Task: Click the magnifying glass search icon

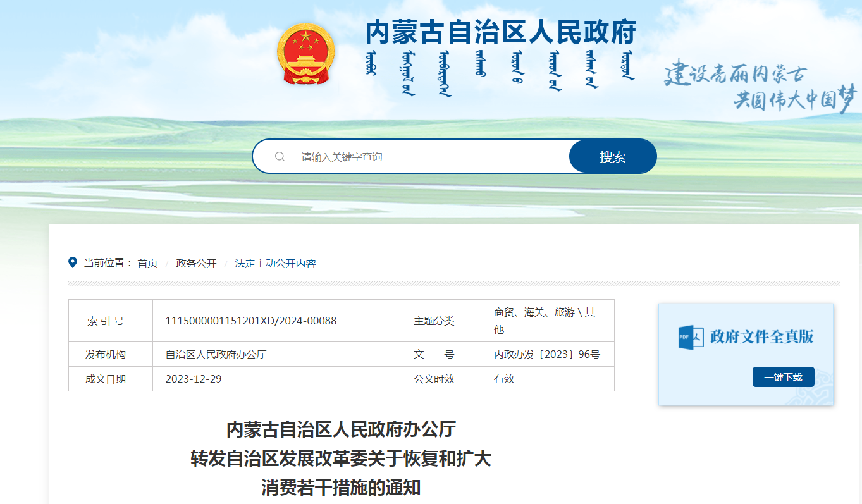Action: coord(280,157)
